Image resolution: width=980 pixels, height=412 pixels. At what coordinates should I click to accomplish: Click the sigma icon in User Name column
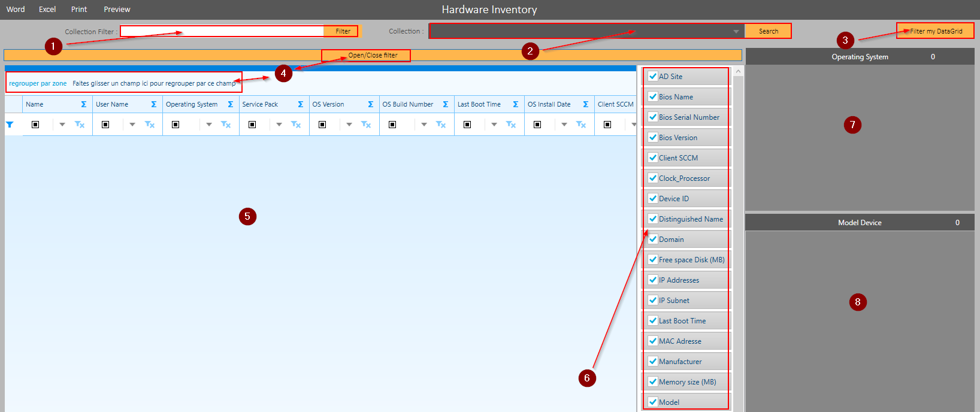pyautogui.click(x=154, y=104)
